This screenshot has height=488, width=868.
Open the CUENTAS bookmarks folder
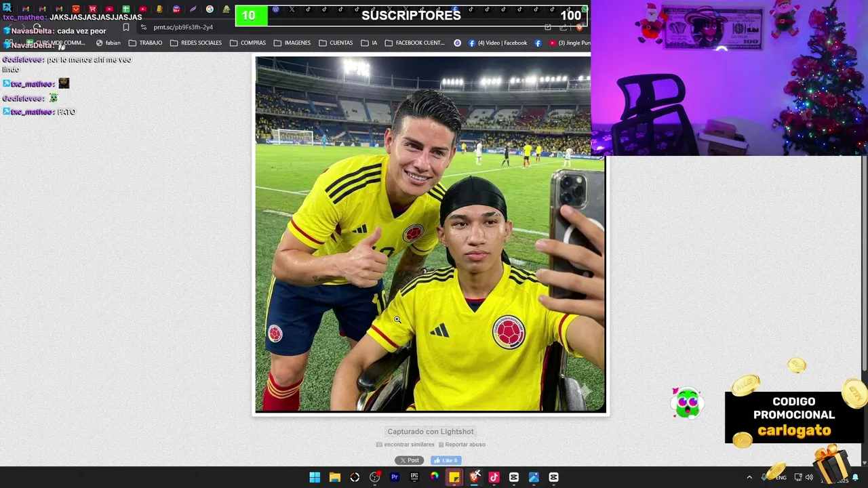336,43
